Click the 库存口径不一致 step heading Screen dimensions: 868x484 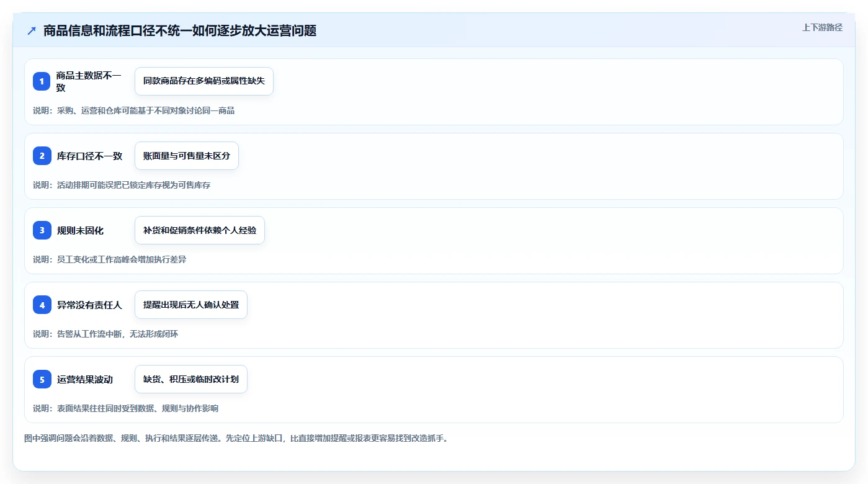89,156
